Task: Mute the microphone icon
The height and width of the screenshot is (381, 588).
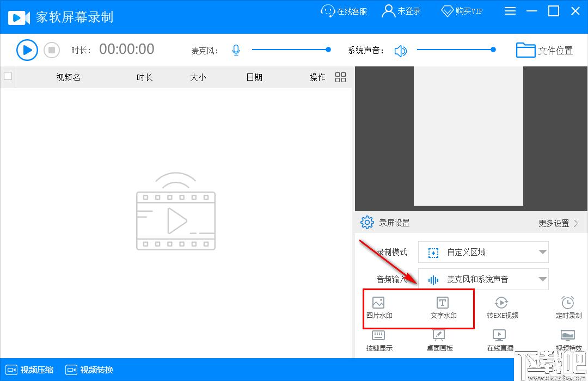Action: 236,50
